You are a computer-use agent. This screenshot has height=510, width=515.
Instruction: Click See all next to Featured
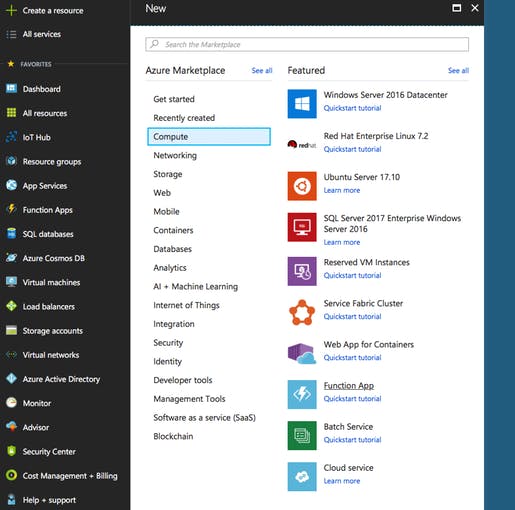(x=458, y=71)
